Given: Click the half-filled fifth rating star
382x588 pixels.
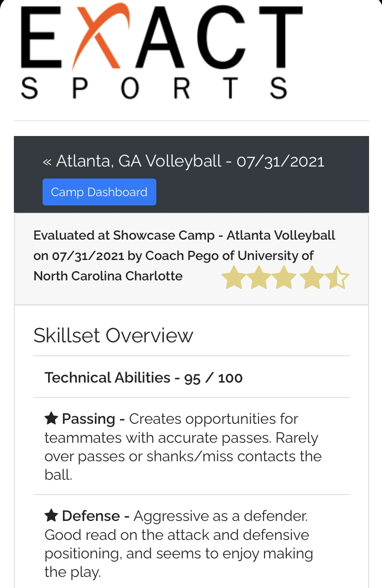Looking at the screenshot, I should click(337, 278).
